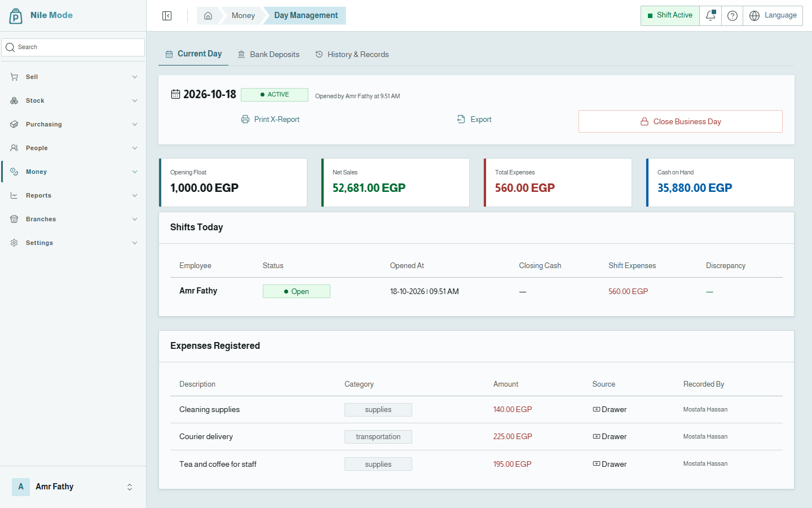Open the help question-mark icon
The width and height of the screenshot is (812, 508).
pyautogui.click(x=732, y=16)
